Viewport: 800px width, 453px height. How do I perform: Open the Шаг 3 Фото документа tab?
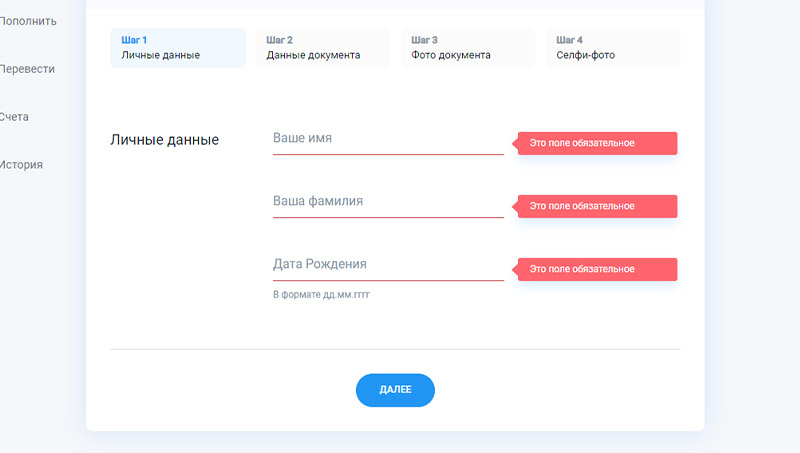point(467,48)
